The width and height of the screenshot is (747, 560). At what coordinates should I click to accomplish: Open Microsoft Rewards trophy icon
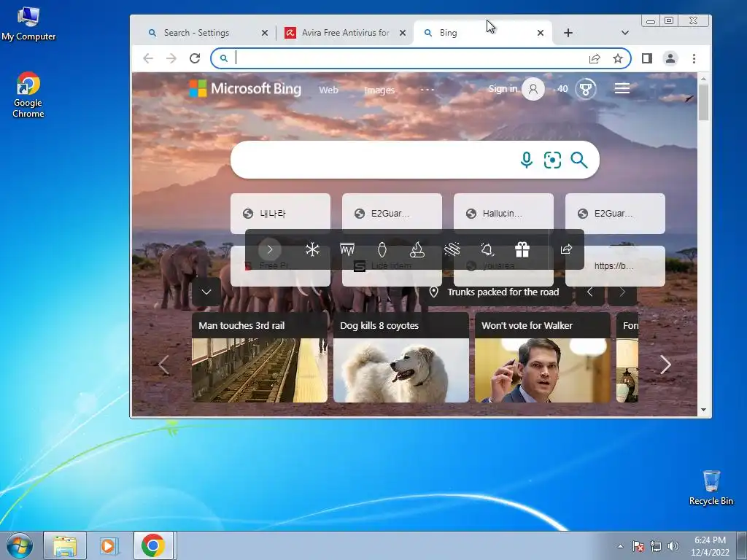[586, 88]
